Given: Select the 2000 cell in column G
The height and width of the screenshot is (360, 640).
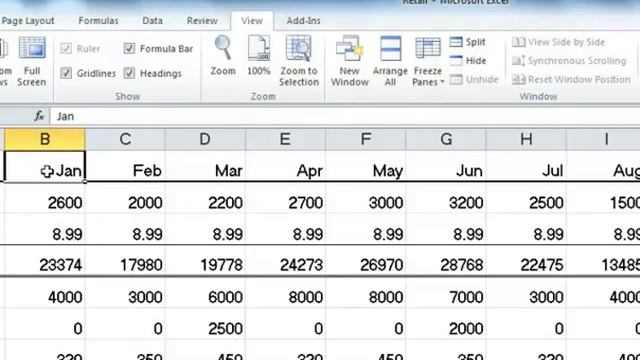Looking at the screenshot, I should point(446,324).
